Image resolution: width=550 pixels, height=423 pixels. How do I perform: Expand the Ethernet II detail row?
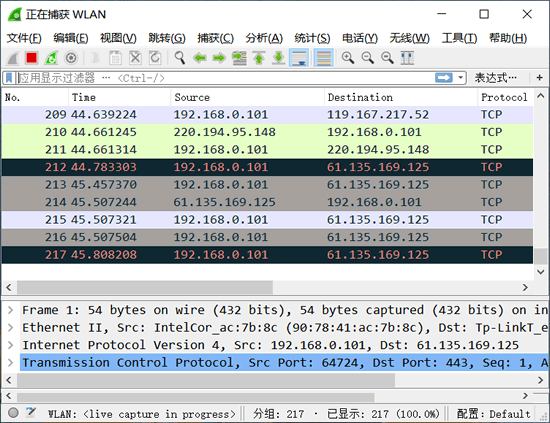(11, 328)
